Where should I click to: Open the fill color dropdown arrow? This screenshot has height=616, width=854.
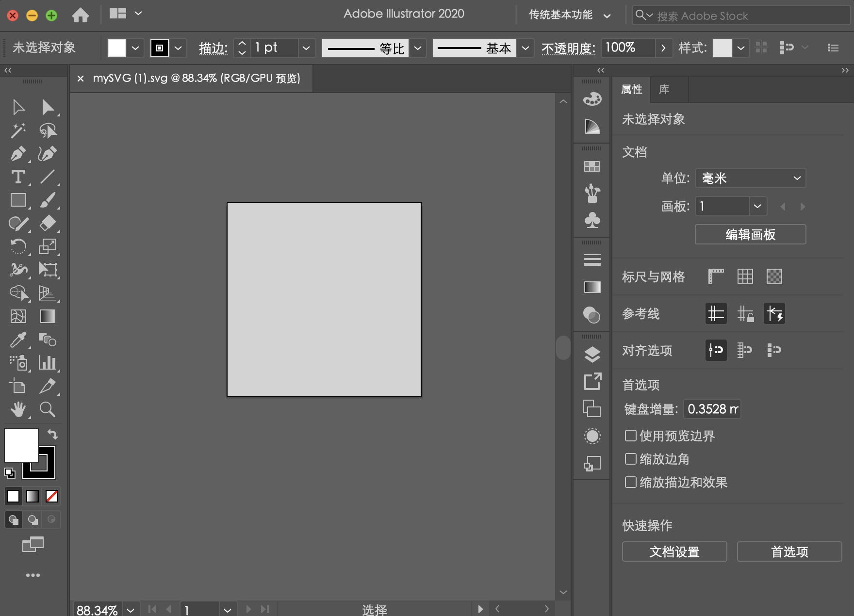point(135,48)
